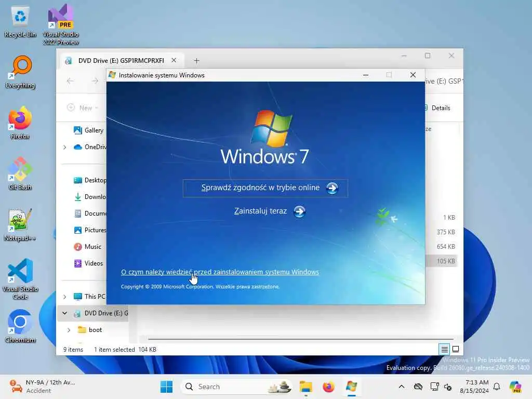Maximize the File Explorer window

tap(428, 56)
